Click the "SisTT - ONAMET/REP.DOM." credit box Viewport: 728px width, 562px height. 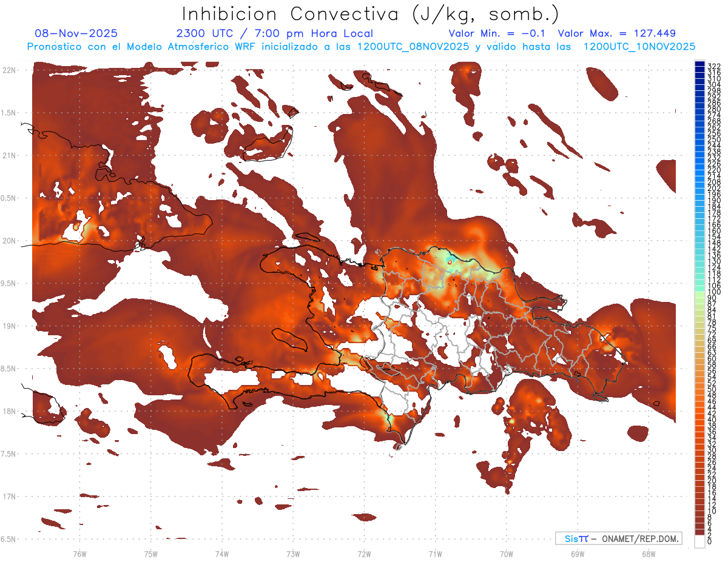(618, 538)
